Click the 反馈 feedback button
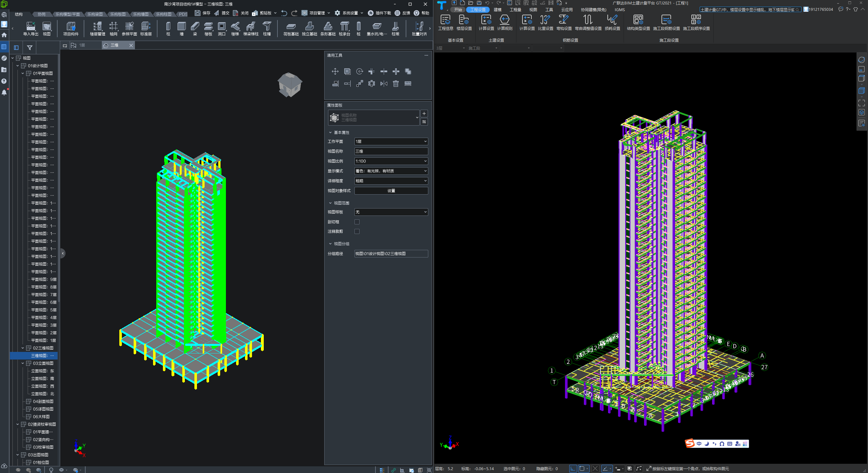Screen dimensions: 868x473 click(402, 13)
